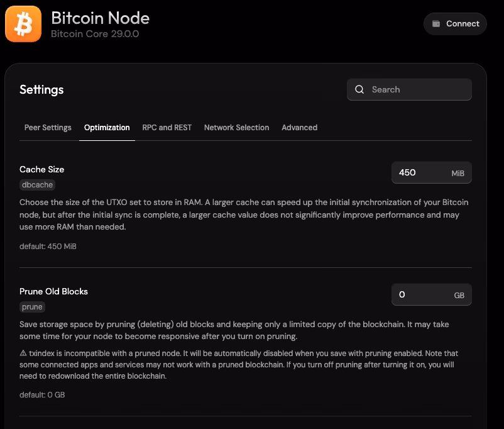Image resolution: width=504 pixels, height=429 pixels.
Task: Select the Optimization tab
Action: tap(107, 127)
